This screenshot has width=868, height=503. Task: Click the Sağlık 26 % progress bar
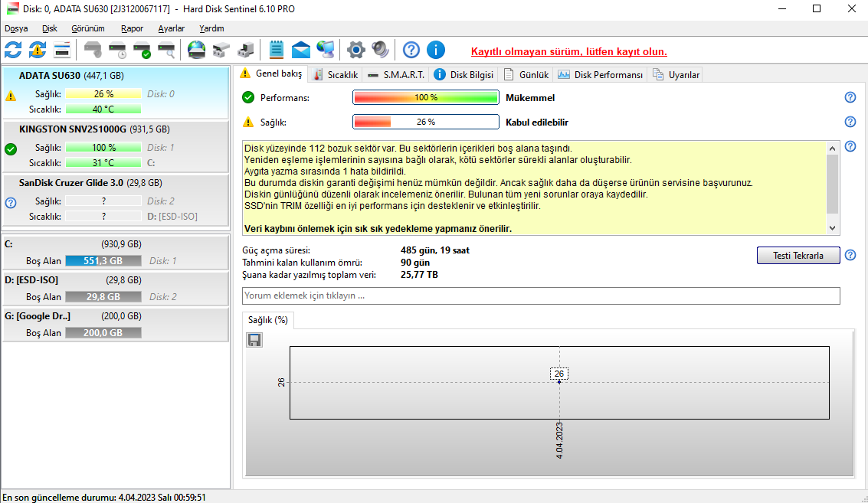pyautogui.click(x=426, y=122)
